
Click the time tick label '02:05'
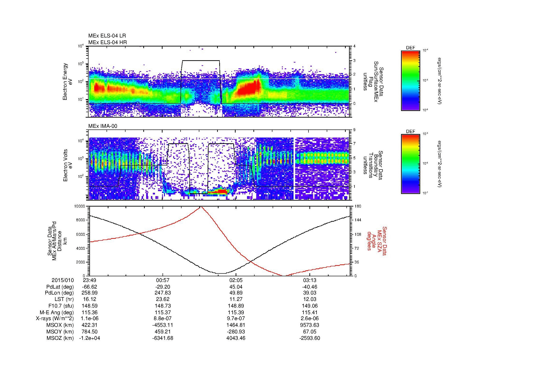pos(236,280)
